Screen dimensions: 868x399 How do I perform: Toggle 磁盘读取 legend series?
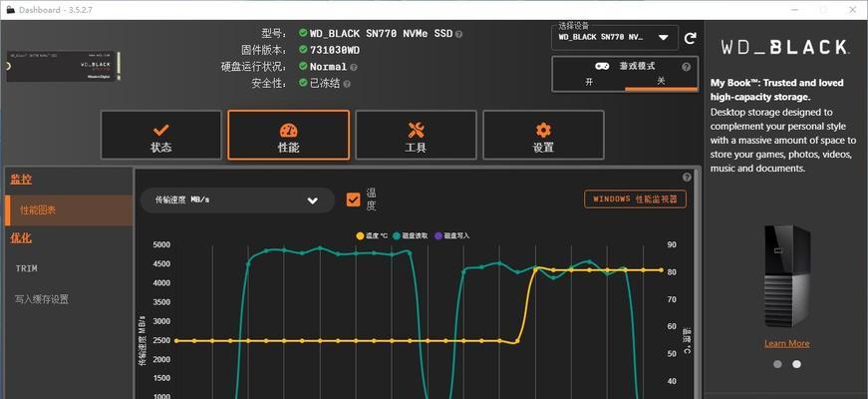[411, 235]
